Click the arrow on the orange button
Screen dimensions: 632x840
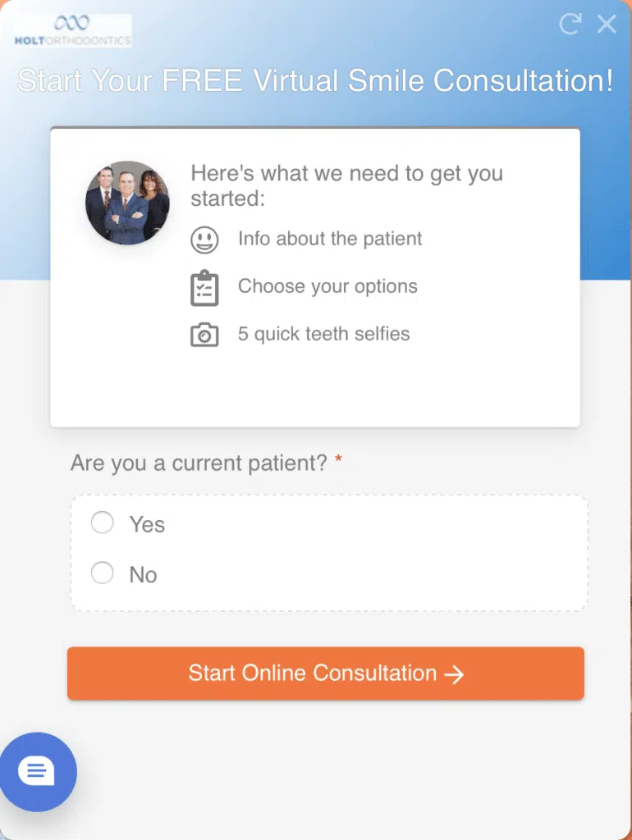coord(454,674)
